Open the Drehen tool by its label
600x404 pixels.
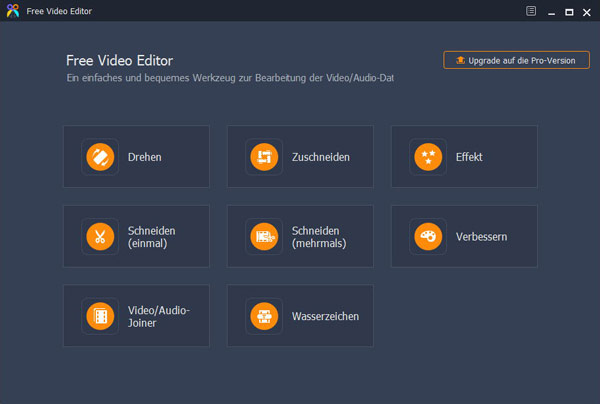click(x=145, y=157)
